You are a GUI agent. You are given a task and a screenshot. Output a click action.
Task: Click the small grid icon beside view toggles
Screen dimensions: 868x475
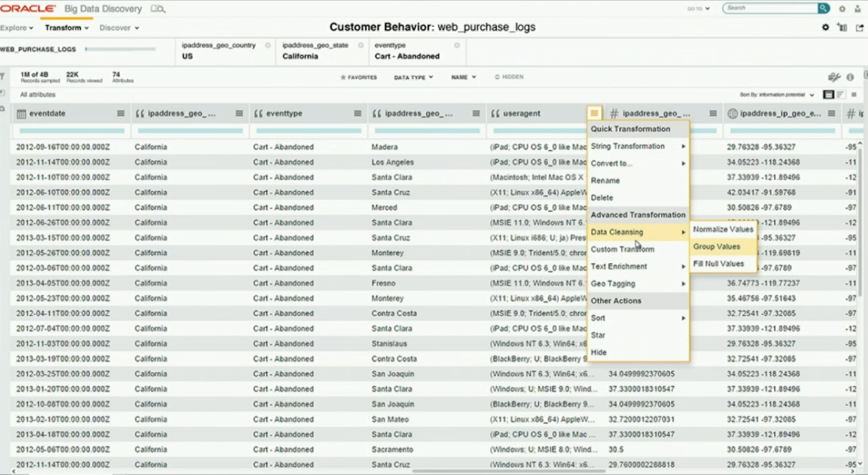click(x=854, y=94)
